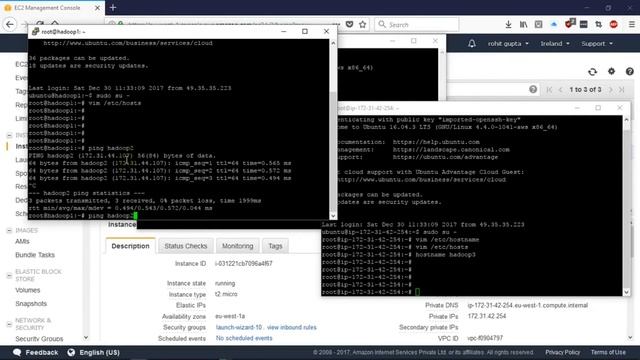Click scroll-up arrow in ip-172-31-42-254 terminal
640x360 pixels.
[x=626, y=119]
